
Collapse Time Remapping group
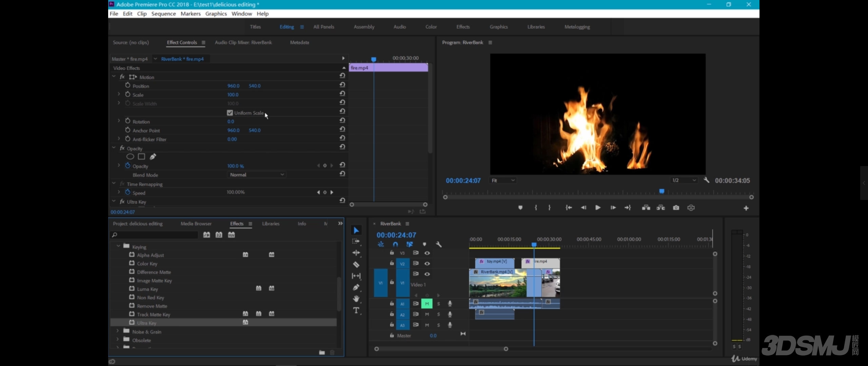click(114, 184)
